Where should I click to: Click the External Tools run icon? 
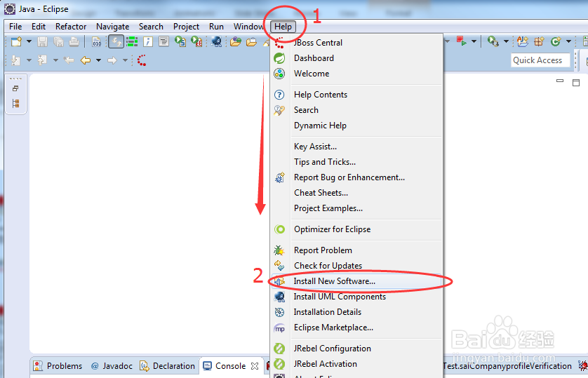(493, 41)
